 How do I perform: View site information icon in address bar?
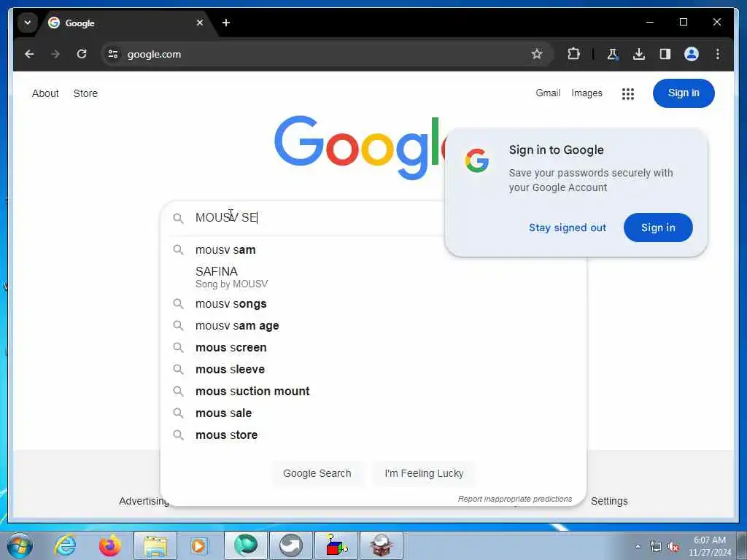pos(113,54)
